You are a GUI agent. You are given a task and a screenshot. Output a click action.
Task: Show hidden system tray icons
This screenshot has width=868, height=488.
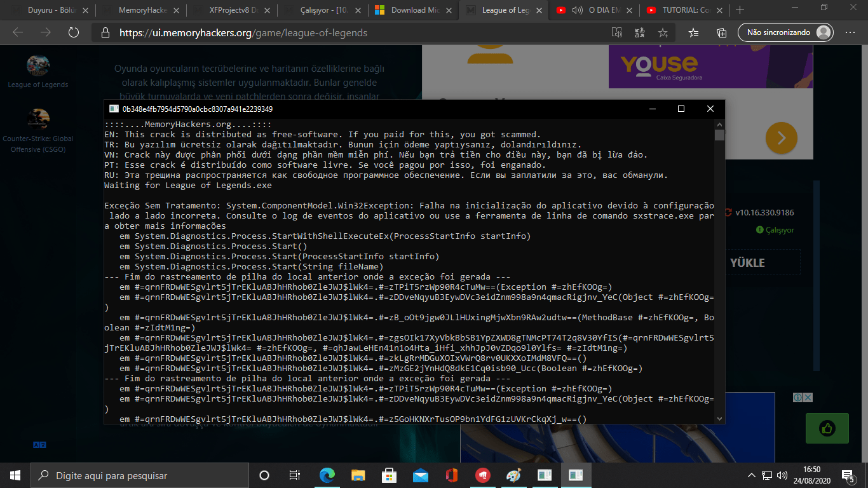coord(752,475)
